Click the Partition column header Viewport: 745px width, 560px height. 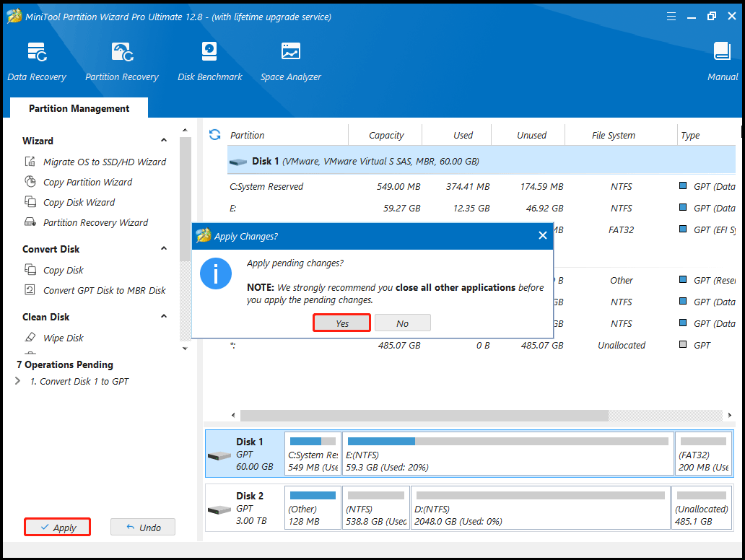click(x=287, y=136)
